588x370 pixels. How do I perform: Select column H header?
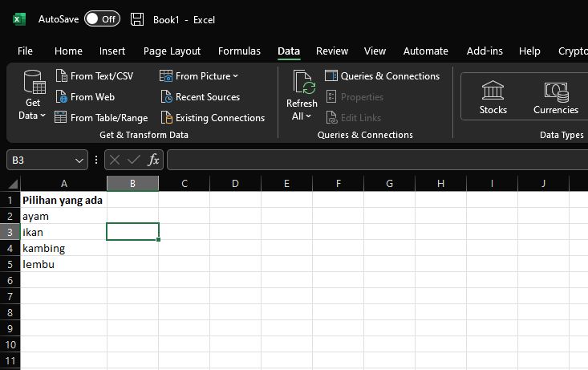point(440,184)
